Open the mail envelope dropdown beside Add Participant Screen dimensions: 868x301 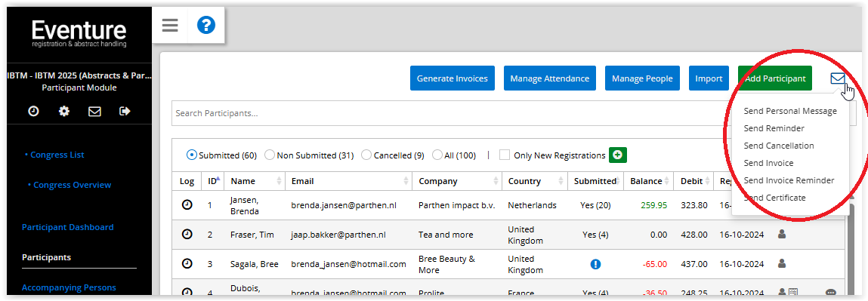(838, 79)
